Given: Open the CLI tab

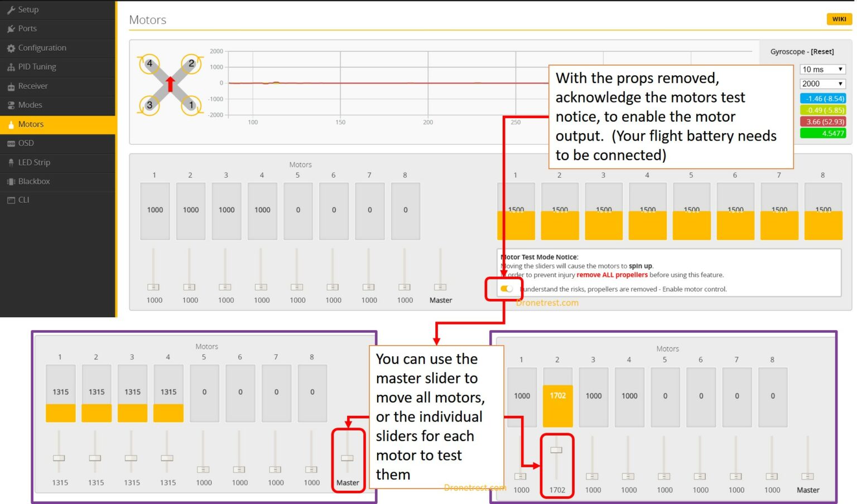Looking at the screenshot, I should pos(23,200).
